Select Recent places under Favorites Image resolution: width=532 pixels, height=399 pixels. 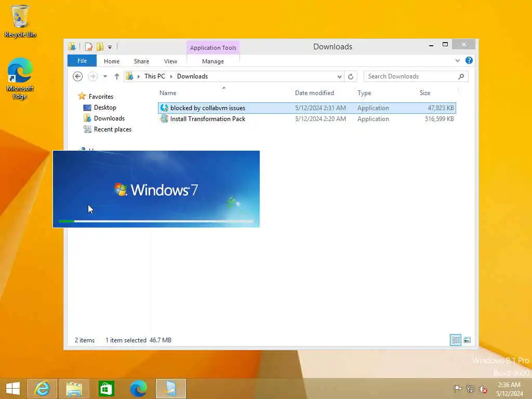pyautogui.click(x=113, y=129)
